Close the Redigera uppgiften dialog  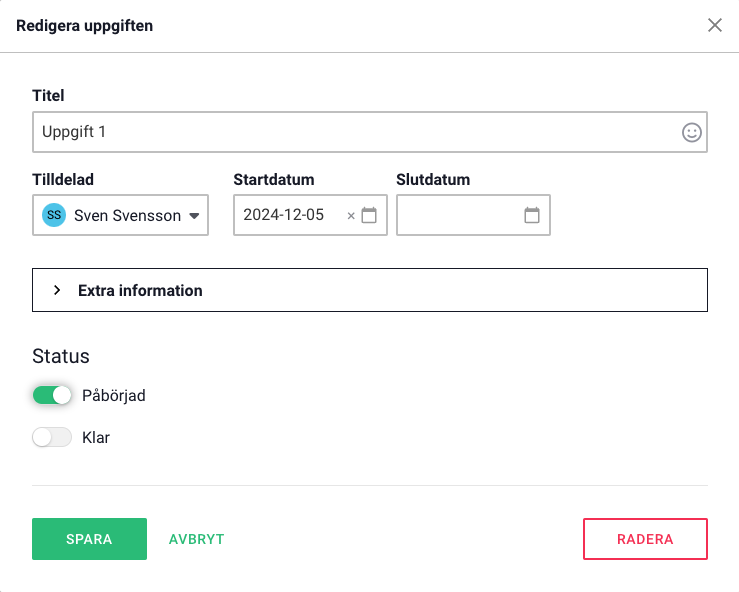715,25
